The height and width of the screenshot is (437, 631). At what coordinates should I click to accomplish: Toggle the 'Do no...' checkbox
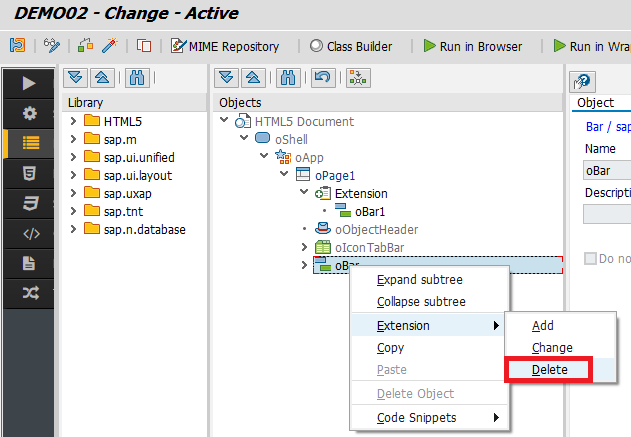click(x=590, y=258)
